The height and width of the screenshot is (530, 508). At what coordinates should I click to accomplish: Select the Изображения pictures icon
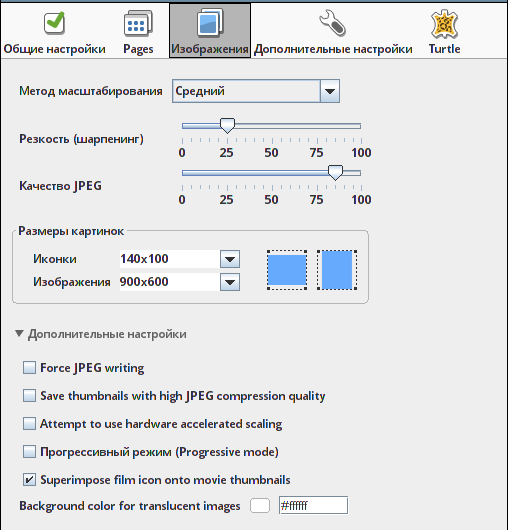(210, 22)
